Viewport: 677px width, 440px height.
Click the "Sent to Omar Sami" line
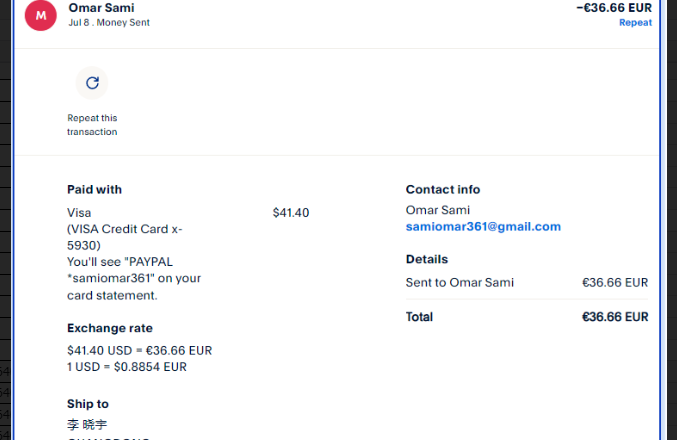pos(459,283)
